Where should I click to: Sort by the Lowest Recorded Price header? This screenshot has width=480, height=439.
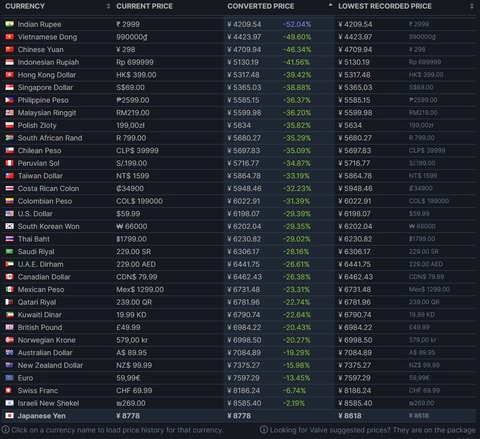385,6
